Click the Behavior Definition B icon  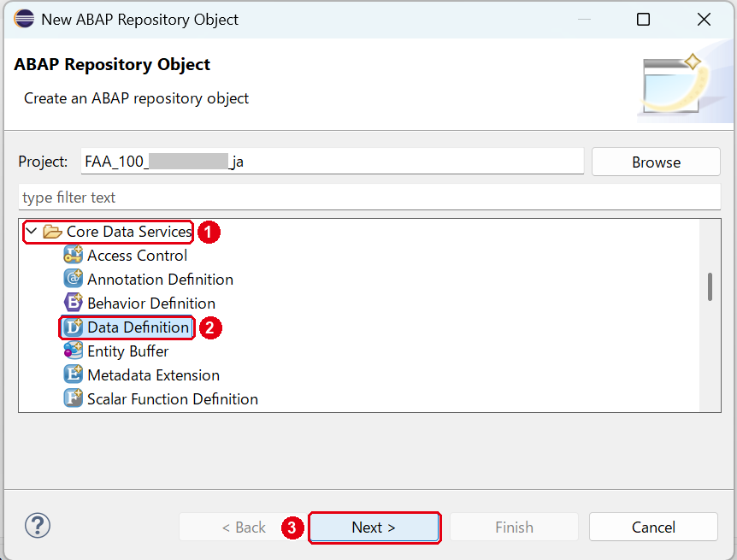coord(73,303)
